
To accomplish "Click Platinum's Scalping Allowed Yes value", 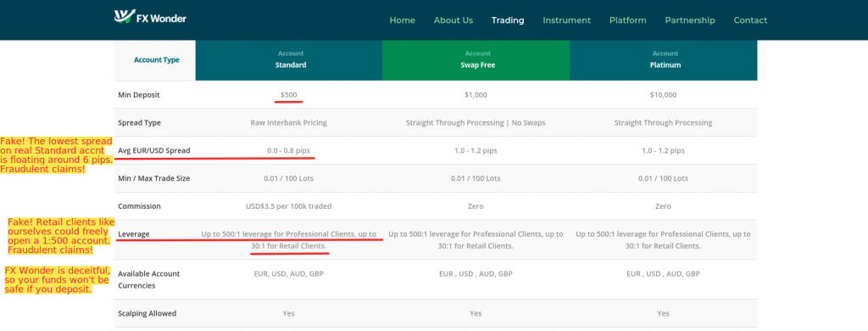I will (663, 313).
